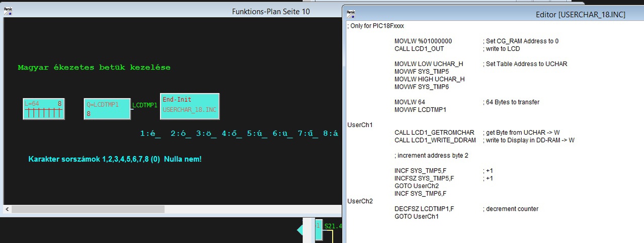644x243 pixels.
Task: Place cursor on 'DECFSZ LCDTMP1,F' line
Action: pyautogui.click(x=424, y=209)
